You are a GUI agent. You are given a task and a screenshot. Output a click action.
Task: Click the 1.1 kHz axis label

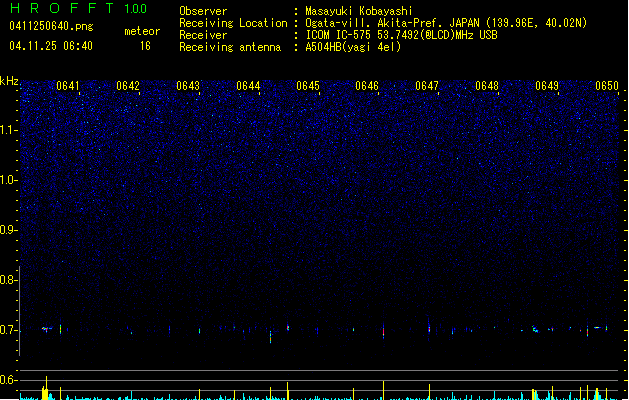pyautogui.click(x=9, y=130)
